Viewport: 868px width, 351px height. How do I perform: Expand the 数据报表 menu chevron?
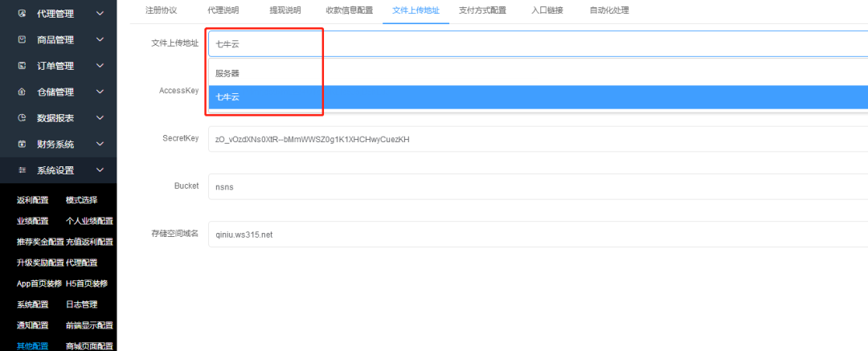pos(100,118)
